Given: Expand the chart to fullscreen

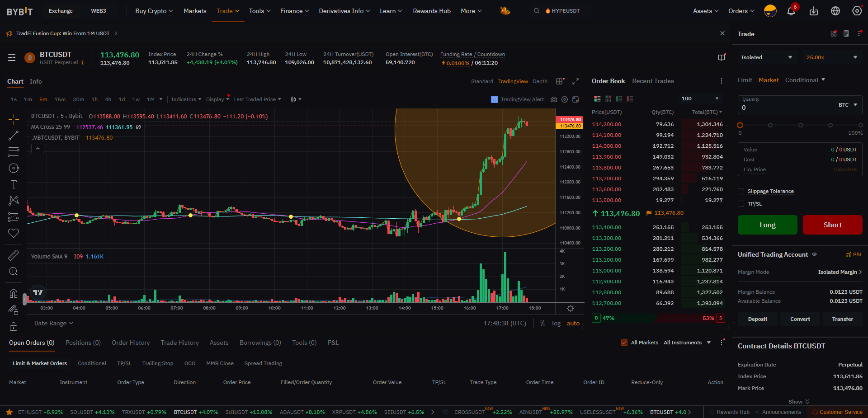Looking at the screenshot, I should coord(576,81).
